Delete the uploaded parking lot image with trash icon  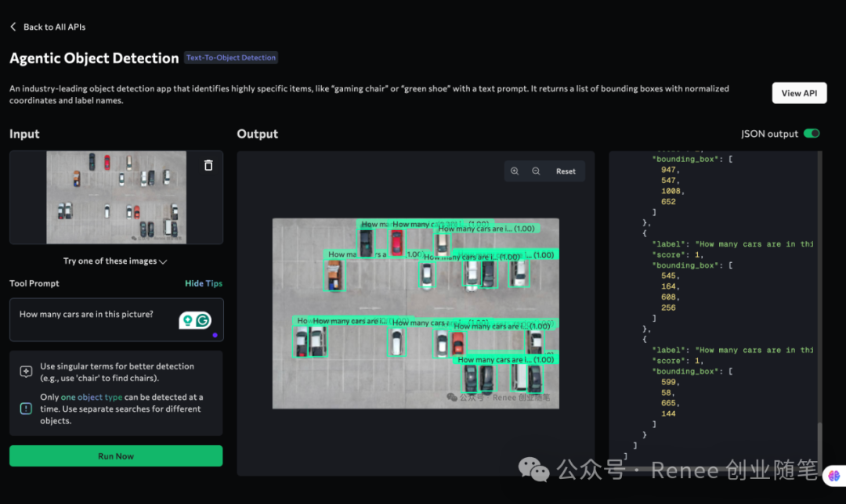[208, 165]
